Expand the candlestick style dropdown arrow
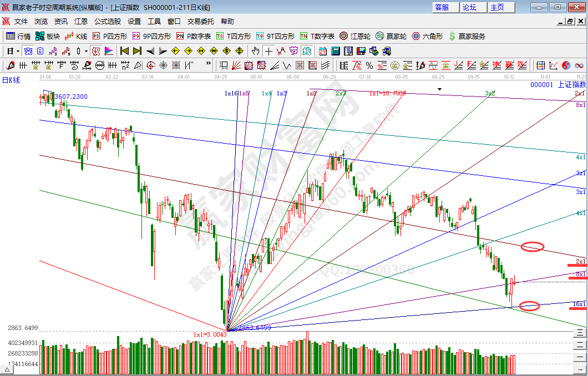This screenshot has height=376, width=588. coord(85,51)
